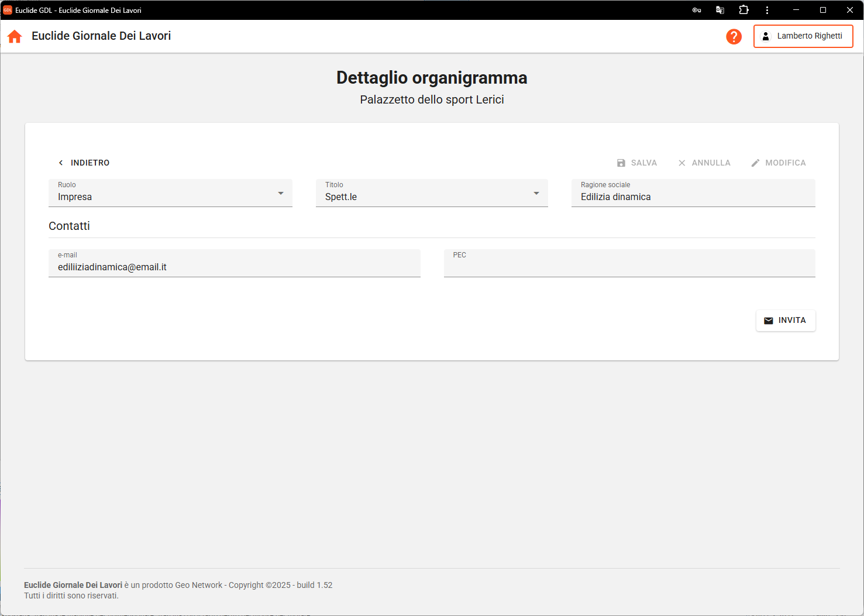Click the orange home icon
This screenshot has width=864, height=616.
[x=15, y=36]
